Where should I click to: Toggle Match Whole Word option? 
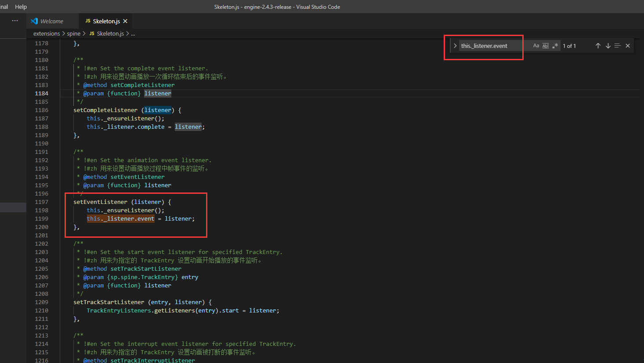pos(546,46)
